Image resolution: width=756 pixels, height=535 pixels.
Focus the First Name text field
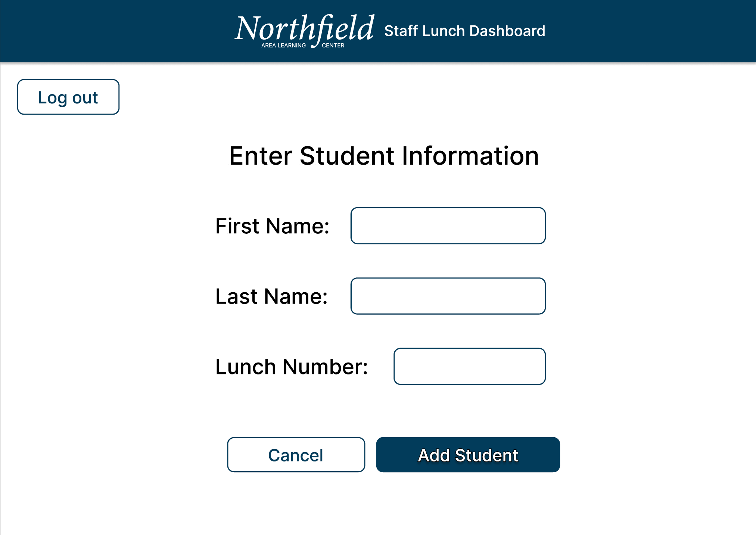tap(448, 226)
